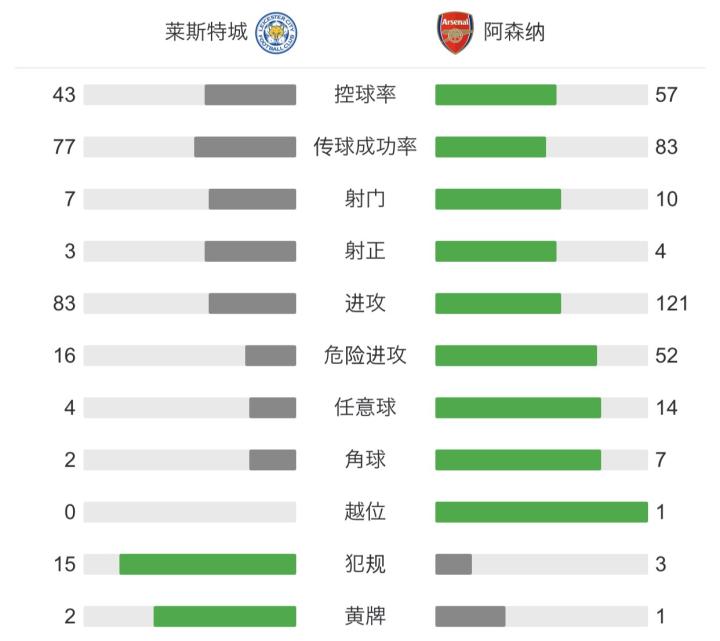The image size is (720, 641).
Task: Click Leicester's gray 角球 bar
Action: pyautogui.click(x=273, y=459)
